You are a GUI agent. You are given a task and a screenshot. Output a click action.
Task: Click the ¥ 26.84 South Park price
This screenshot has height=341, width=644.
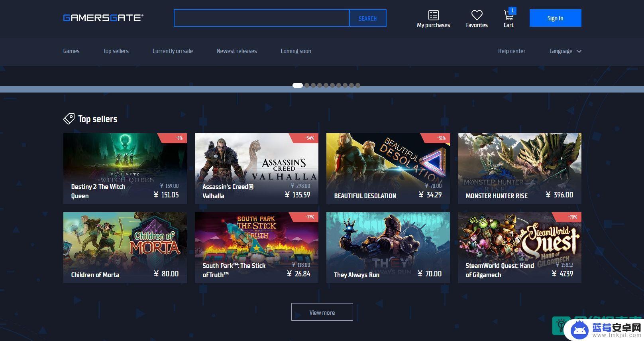[298, 274]
